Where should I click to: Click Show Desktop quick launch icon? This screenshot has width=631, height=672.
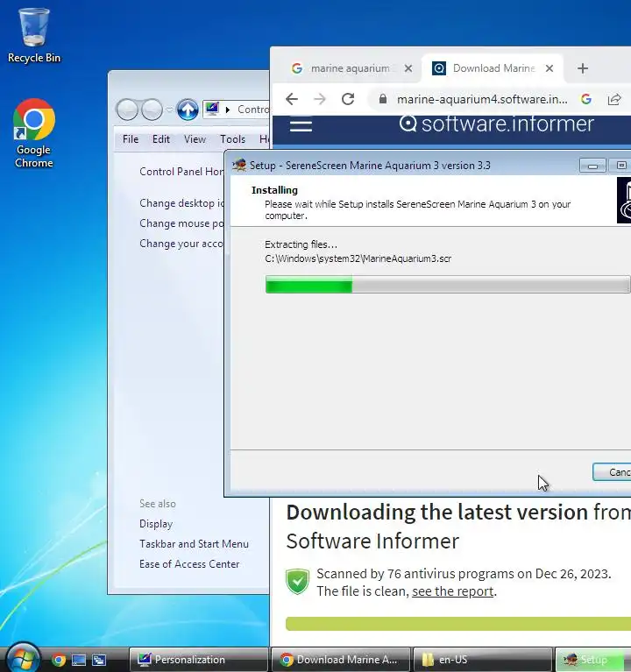[79, 660]
